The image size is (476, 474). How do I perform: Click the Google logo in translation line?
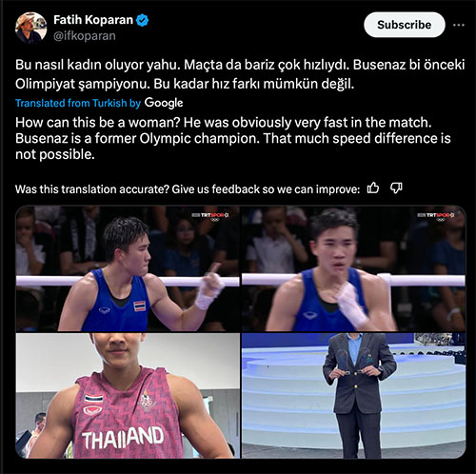[164, 103]
